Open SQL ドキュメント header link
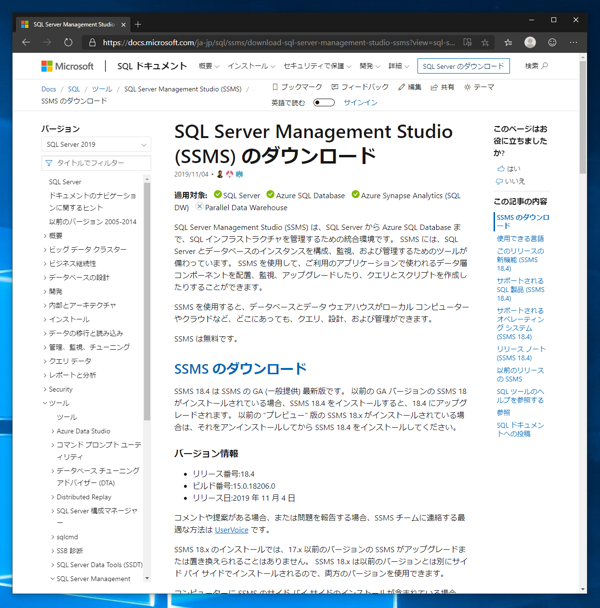Screen dimensions: 600x608 152,66
